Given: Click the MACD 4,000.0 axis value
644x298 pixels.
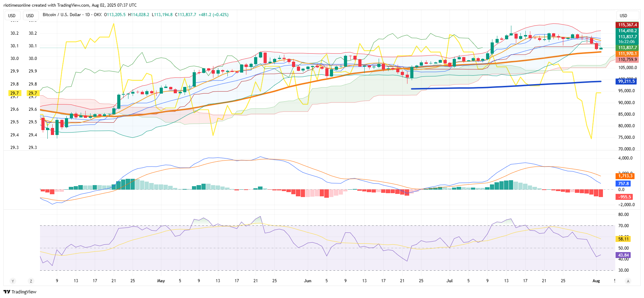Looking at the screenshot, I should (x=626, y=158).
